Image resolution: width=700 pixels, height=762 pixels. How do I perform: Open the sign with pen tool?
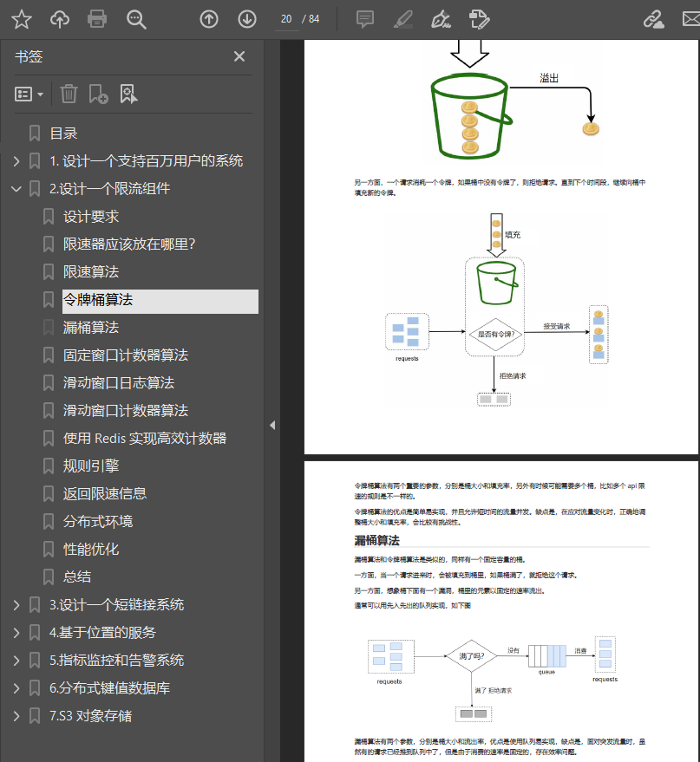441,19
